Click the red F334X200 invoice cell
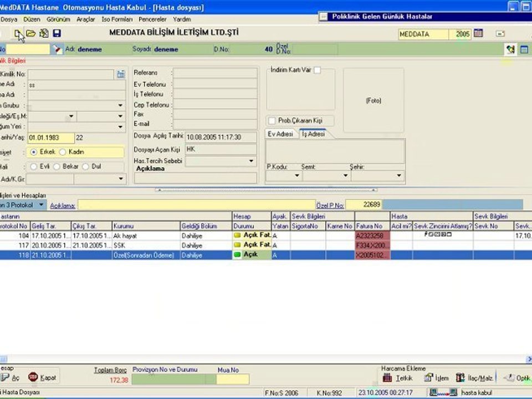 coord(372,245)
